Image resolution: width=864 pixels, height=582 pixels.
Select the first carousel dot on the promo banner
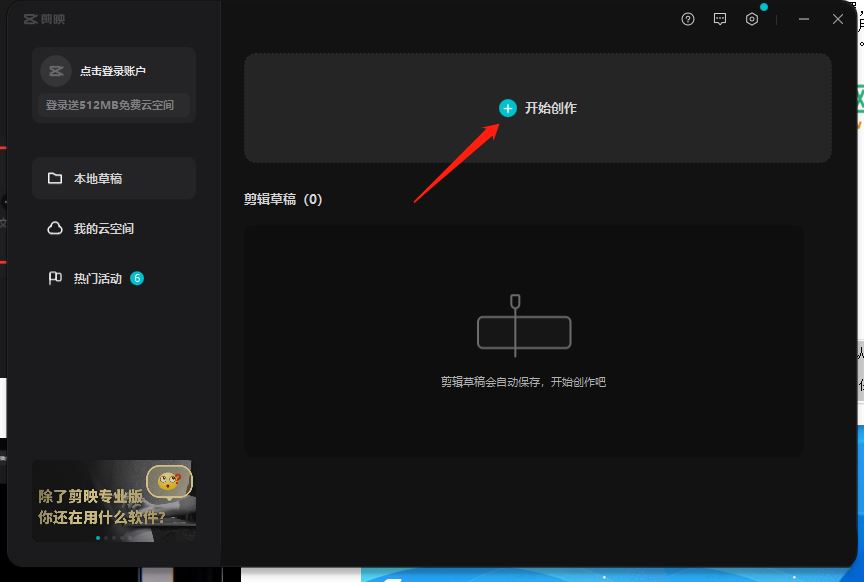point(98,539)
